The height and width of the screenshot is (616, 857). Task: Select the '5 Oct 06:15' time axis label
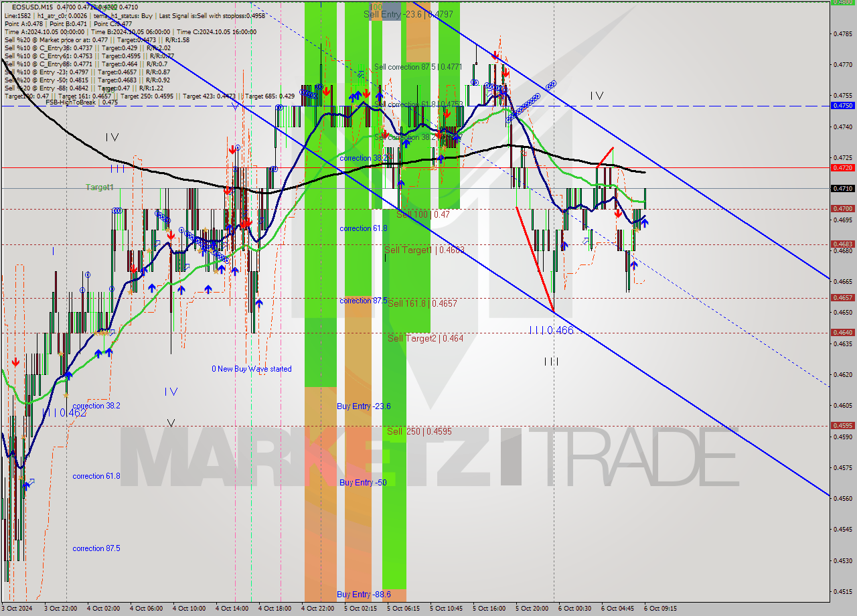403,609
